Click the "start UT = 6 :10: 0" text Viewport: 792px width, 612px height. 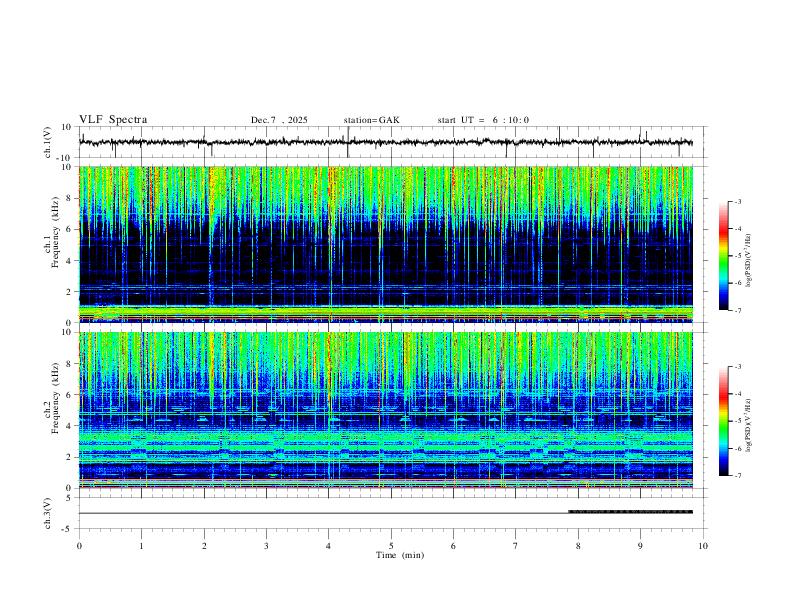[483, 120]
